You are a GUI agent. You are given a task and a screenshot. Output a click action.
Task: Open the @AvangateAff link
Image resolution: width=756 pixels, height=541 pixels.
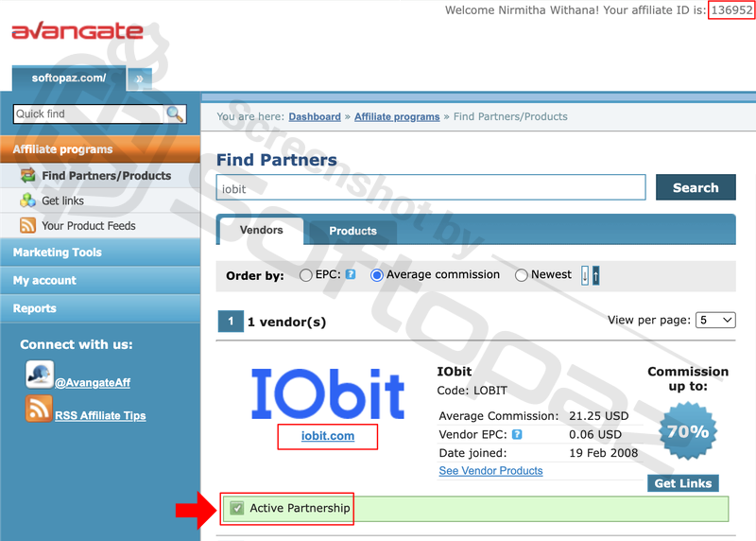click(x=93, y=383)
